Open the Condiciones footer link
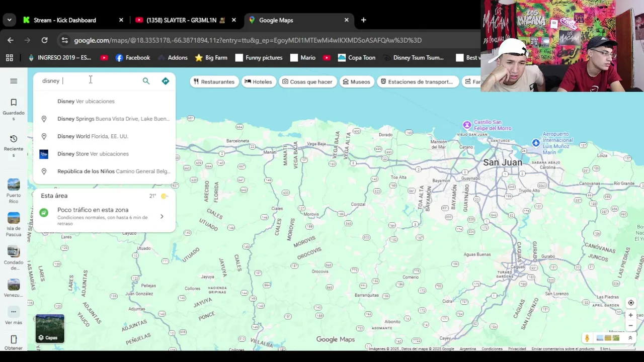 point(492,349)
